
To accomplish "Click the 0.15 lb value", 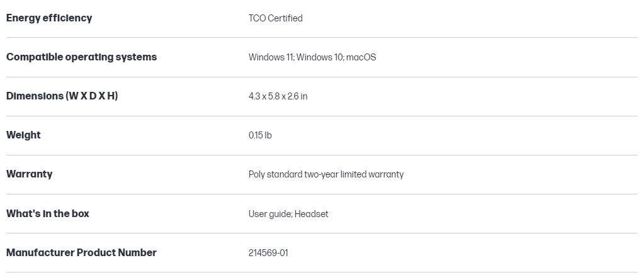I will [260, 135].
